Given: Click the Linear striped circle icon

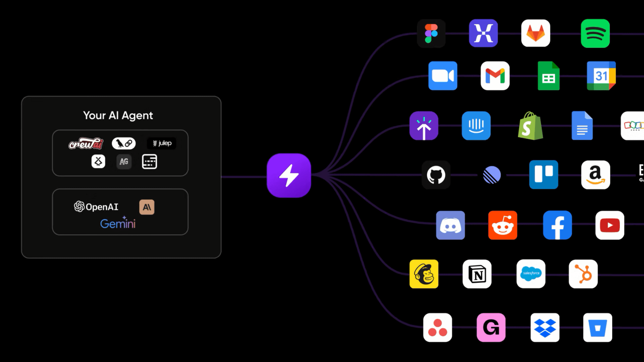Looking at the screenshot, I should (x=492, y=175).
